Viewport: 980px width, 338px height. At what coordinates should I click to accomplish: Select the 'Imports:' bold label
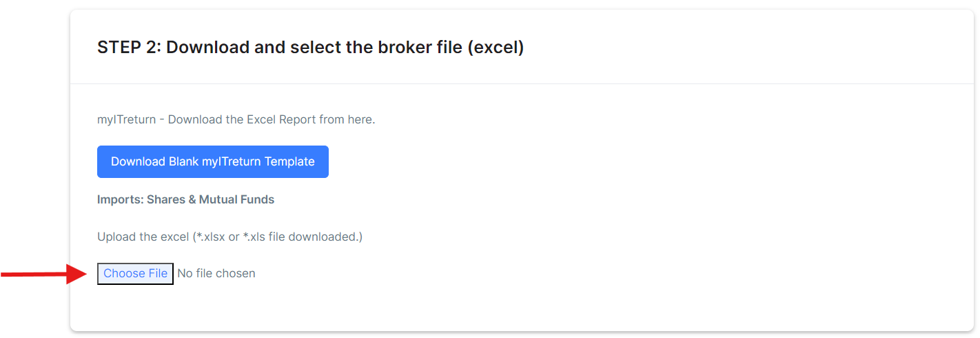click(x=121, y=200)
